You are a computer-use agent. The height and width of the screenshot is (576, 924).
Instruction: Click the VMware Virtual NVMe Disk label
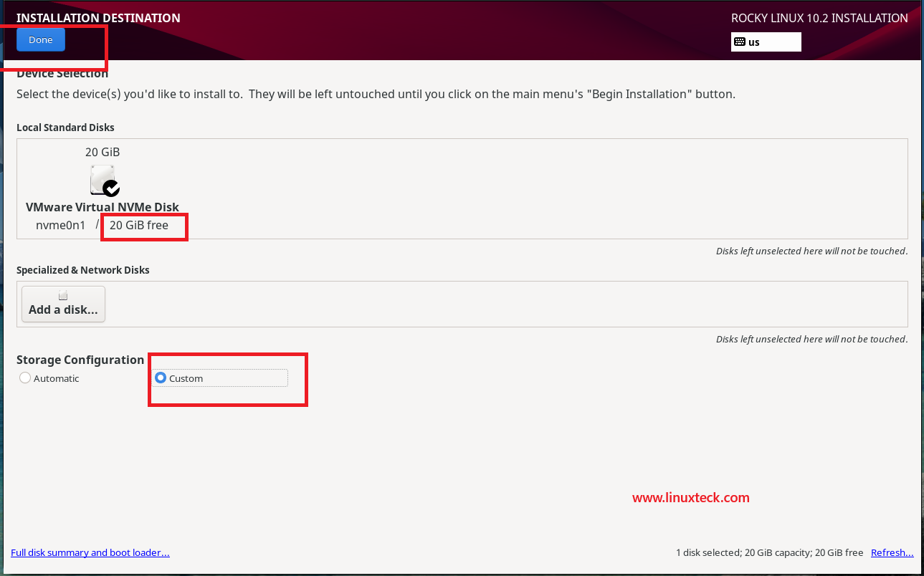click(x=103, y=207)
